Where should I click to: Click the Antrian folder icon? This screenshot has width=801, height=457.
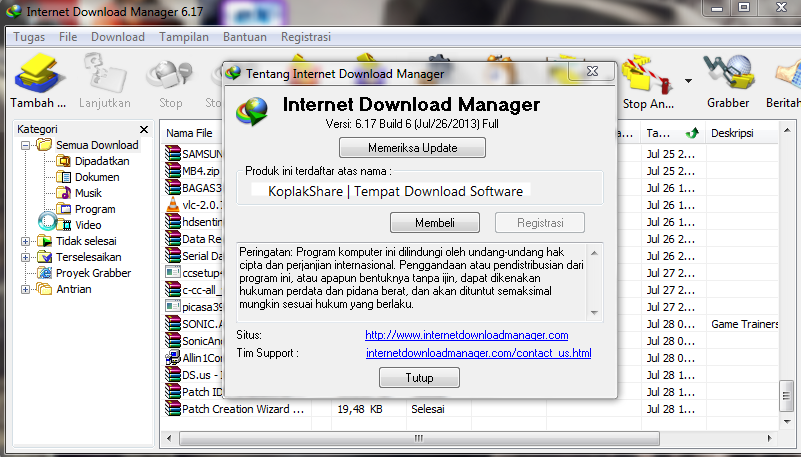[44, 289]
